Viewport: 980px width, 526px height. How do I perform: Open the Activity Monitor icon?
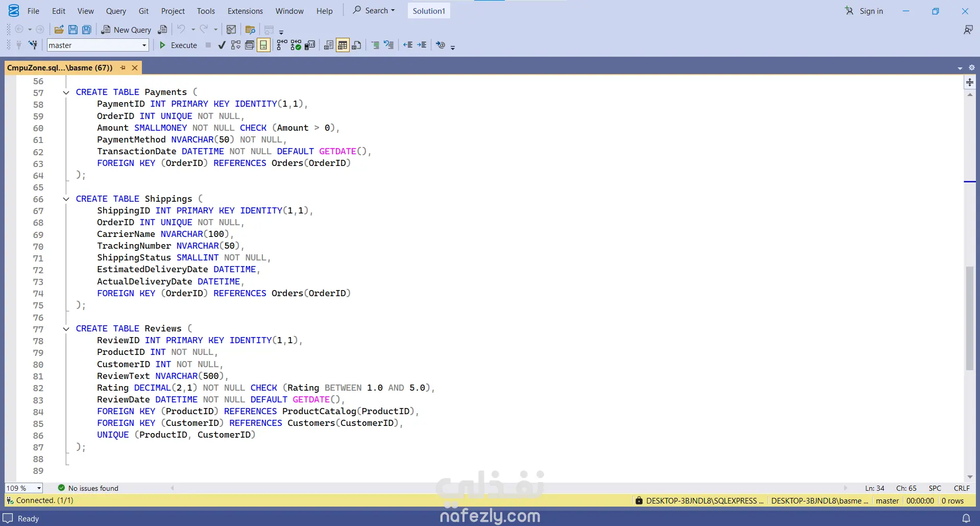(x=231, y=30)
